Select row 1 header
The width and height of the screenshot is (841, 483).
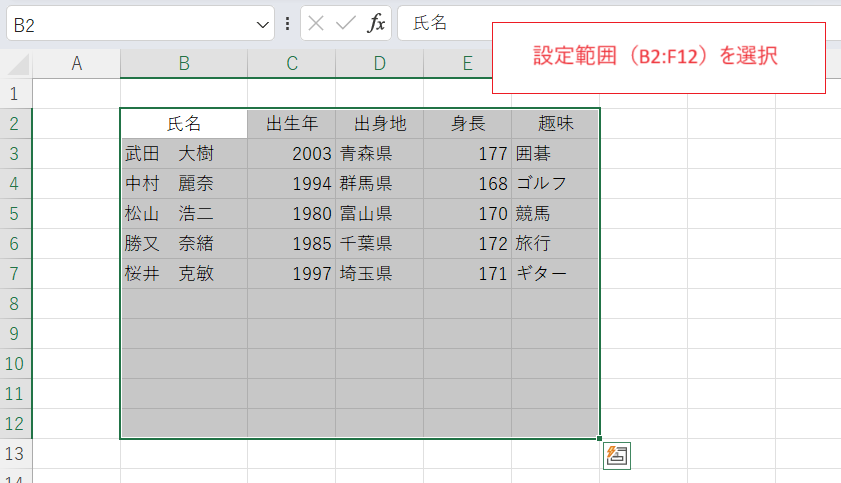16,94
